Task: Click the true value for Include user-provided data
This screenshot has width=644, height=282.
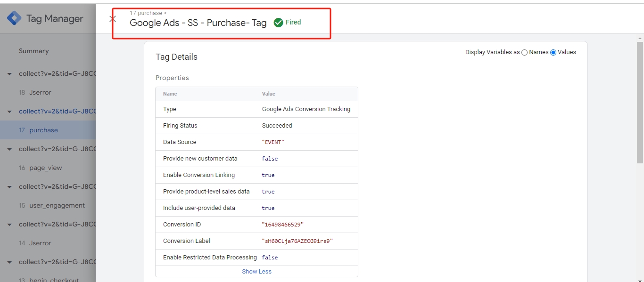Action: (x=268, y=208)
